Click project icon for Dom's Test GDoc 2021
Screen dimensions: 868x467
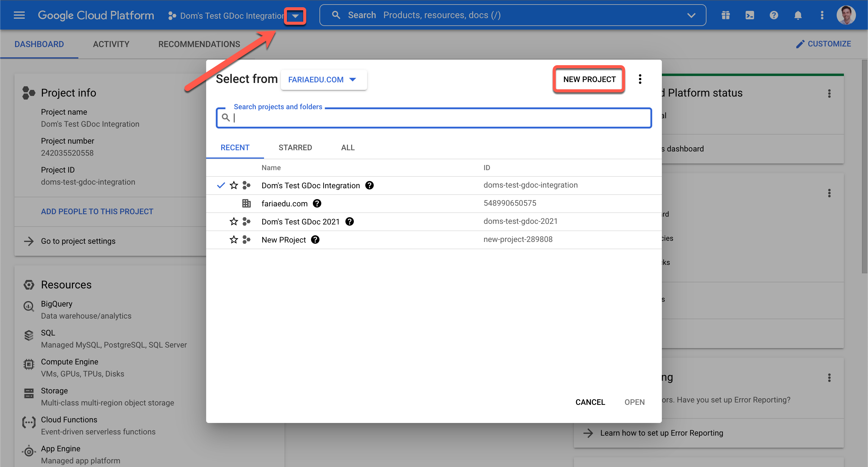pyautogui.click(x=246, y=221)
